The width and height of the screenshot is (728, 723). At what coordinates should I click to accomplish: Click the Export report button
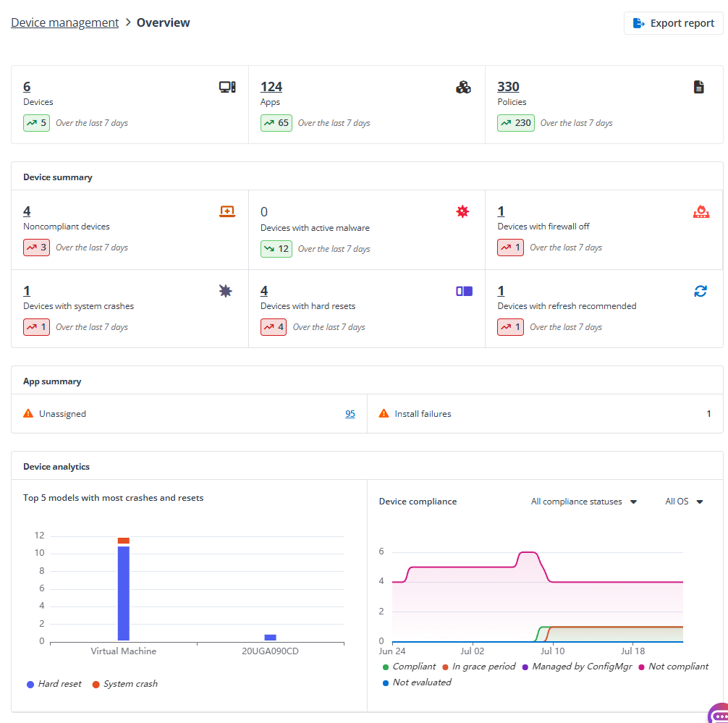(x=673, y=22)
